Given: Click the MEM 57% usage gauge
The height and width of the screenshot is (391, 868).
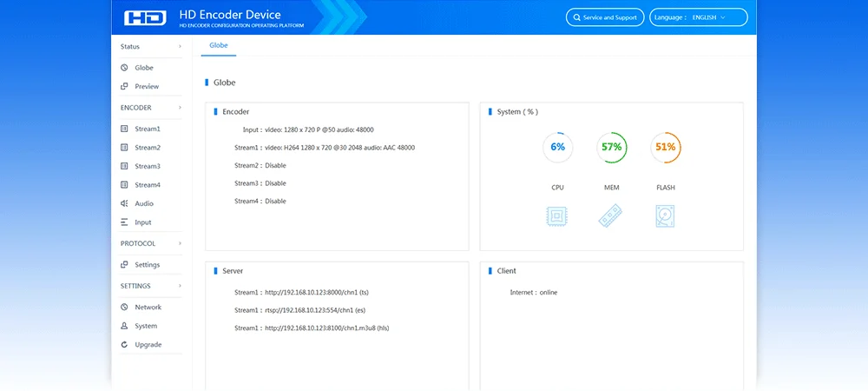Looking at the screenshot, I should [611, 148].
